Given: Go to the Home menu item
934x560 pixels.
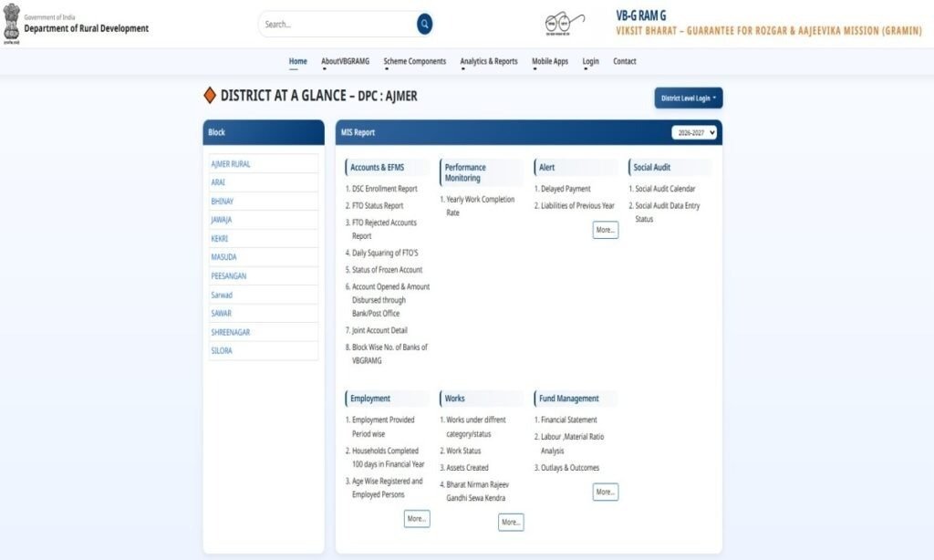Looking at the screenshot, I should [298, 61].
